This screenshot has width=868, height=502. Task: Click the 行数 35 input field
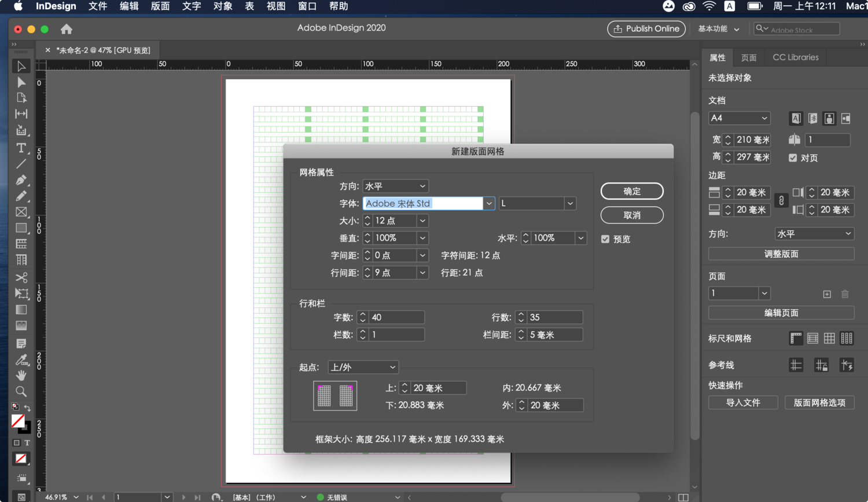click(x=554, y=317)
